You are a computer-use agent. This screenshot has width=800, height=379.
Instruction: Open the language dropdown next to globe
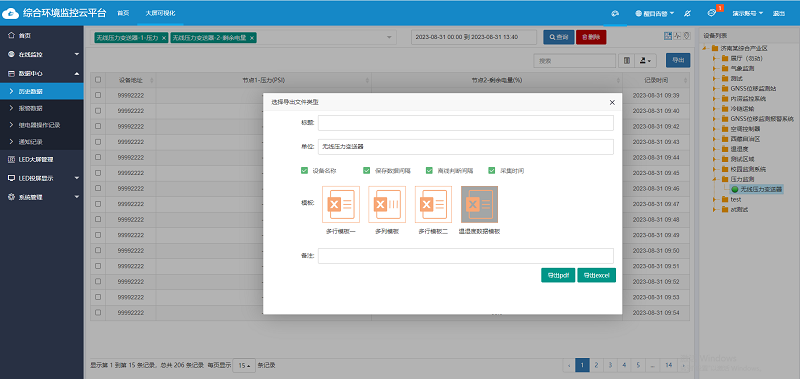coord(655,13)
